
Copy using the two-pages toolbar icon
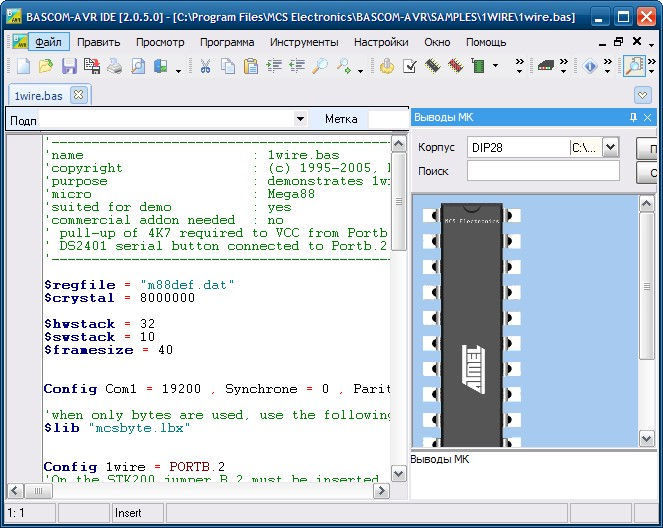click(228, 66)
